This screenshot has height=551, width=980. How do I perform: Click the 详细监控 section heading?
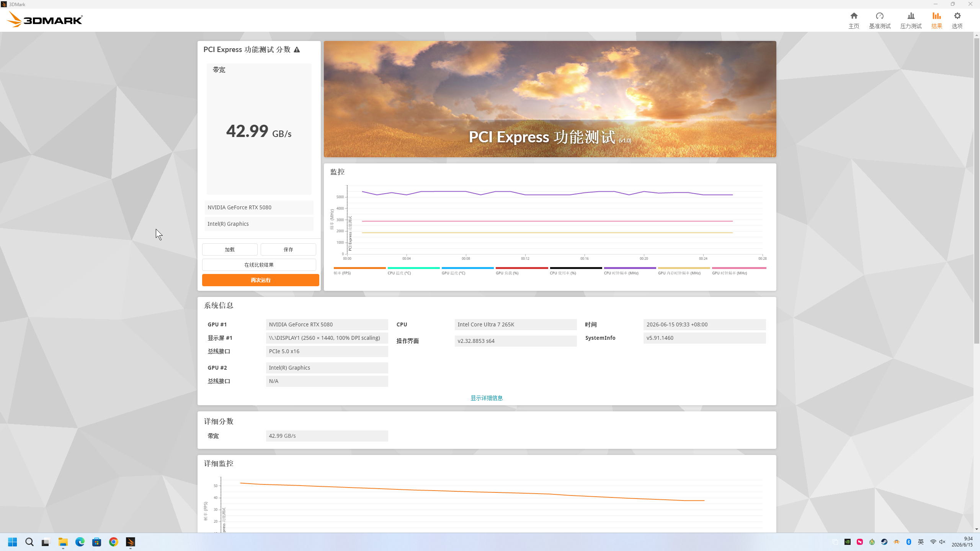[218, 463]
